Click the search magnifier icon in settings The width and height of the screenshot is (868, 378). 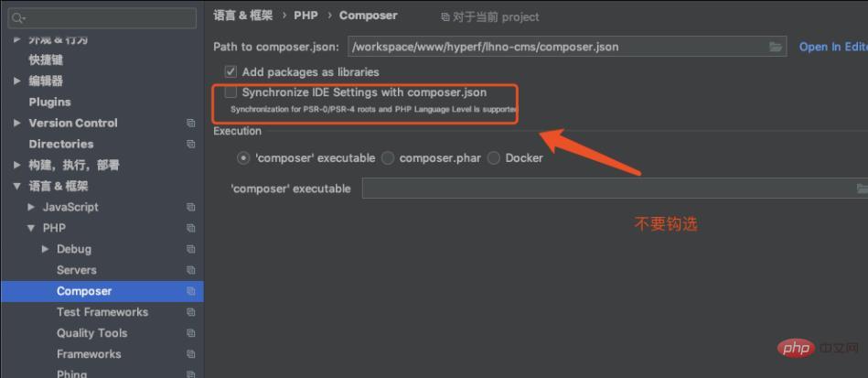18,17
